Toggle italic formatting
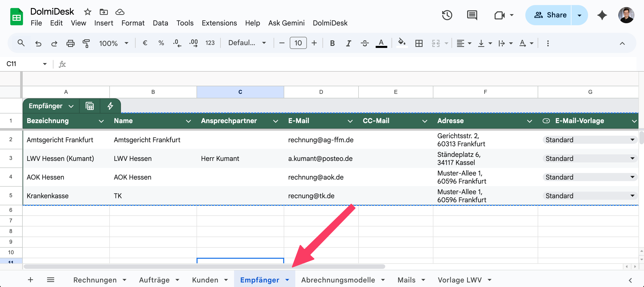Screen dimensions: 644x287 click(x=348, y=43)
